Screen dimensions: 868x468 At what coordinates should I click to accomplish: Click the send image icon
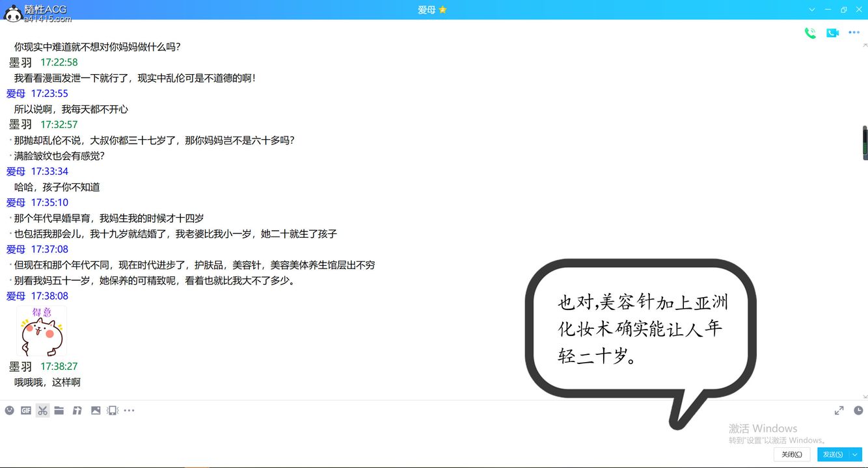coord(96,410)
